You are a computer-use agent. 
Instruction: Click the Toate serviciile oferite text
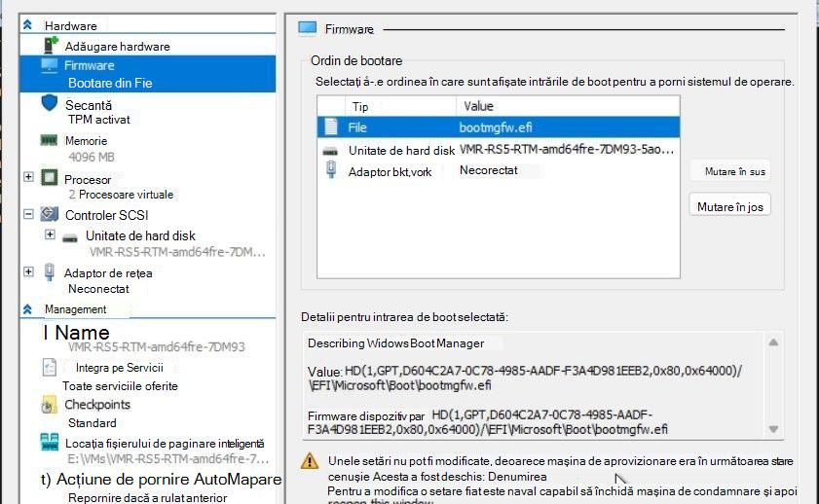click(120, 386)
